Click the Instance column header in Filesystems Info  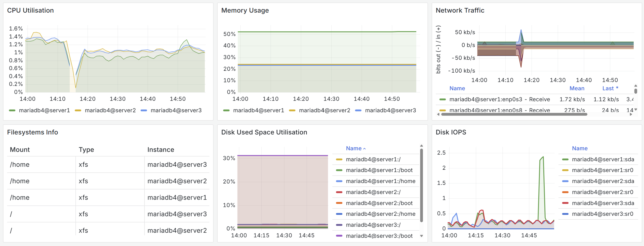pos(161,150)
